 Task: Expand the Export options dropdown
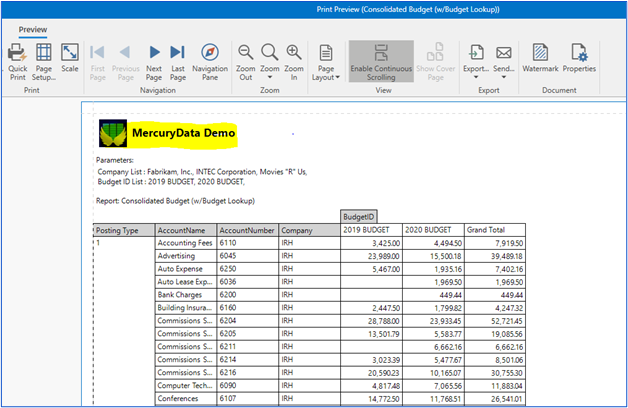click(x=476, y=62)
